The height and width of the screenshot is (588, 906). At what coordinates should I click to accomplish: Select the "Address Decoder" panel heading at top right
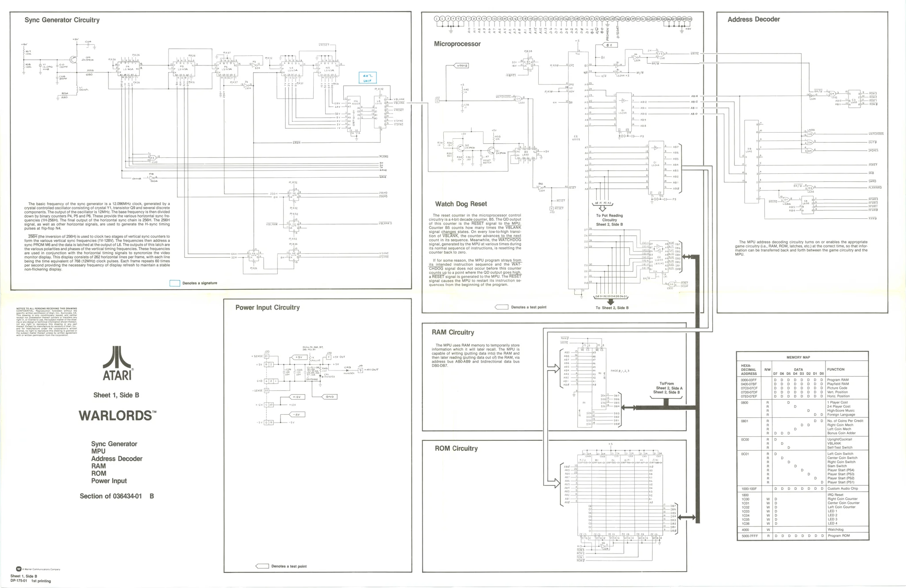coord(754,19)
